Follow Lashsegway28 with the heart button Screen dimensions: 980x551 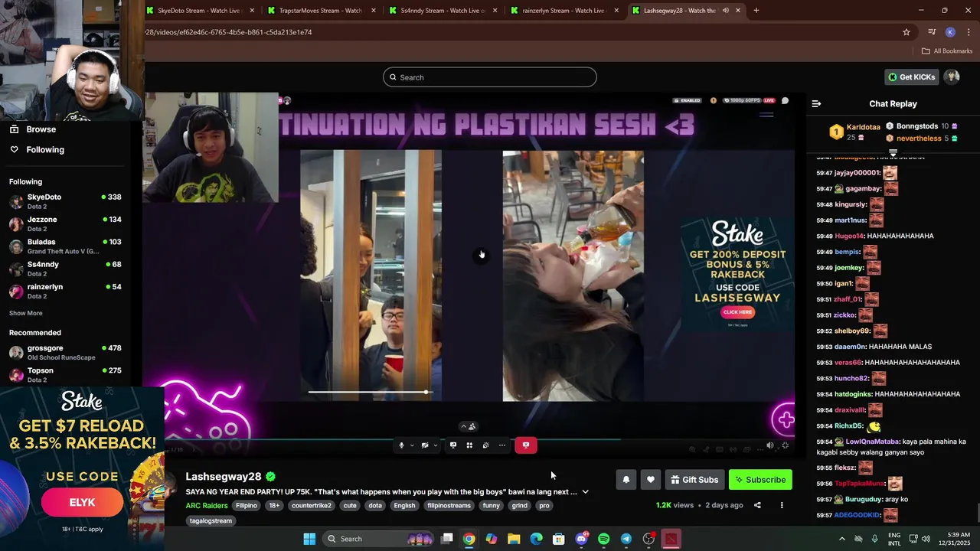click(x=651, y=480)
